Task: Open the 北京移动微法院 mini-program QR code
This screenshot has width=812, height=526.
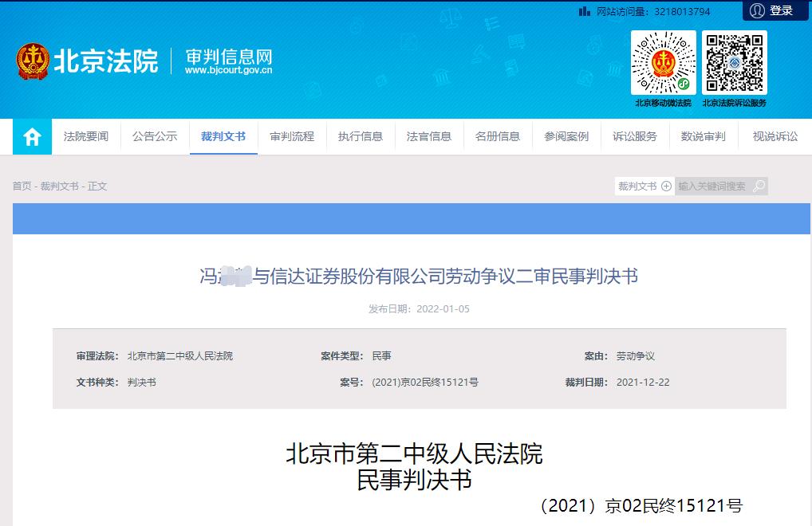Action: pyautogui.click(x=663, y=63)
